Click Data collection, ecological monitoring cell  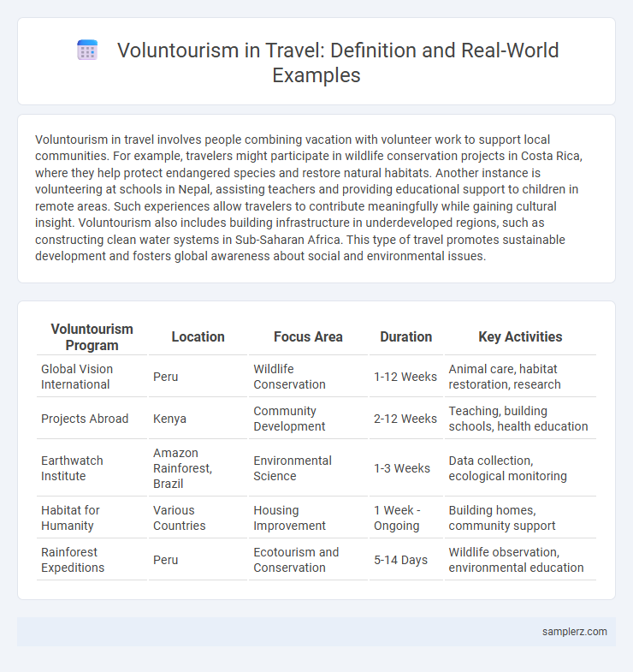coord(520,468)
